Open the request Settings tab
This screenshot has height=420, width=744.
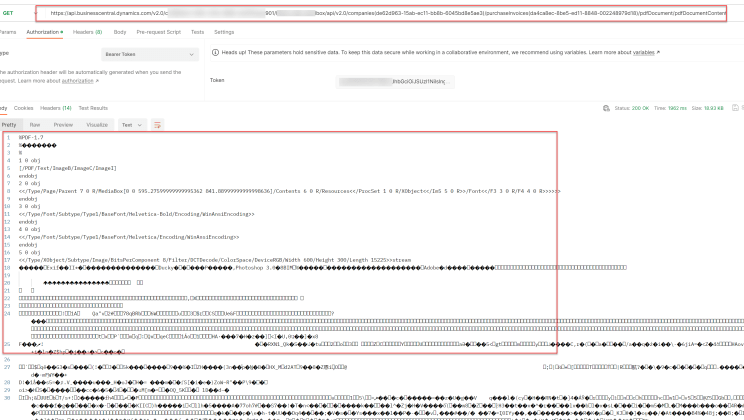click(x=224, y=32)
